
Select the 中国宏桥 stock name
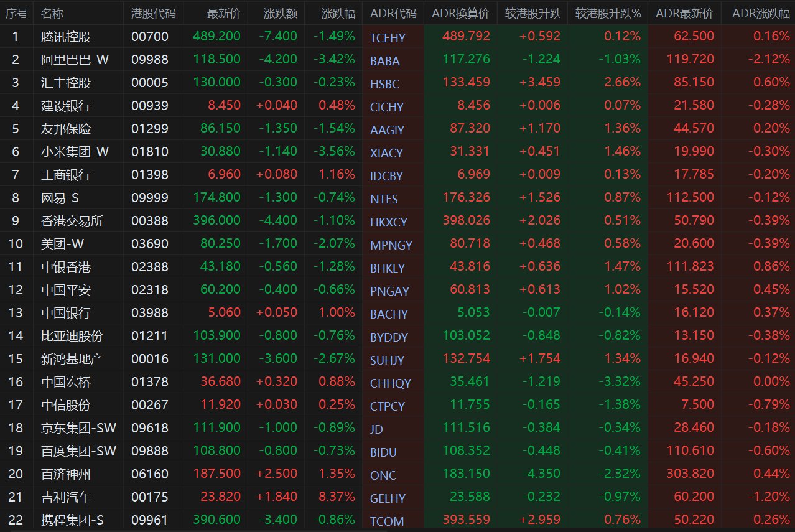click(x=66, y=382)
